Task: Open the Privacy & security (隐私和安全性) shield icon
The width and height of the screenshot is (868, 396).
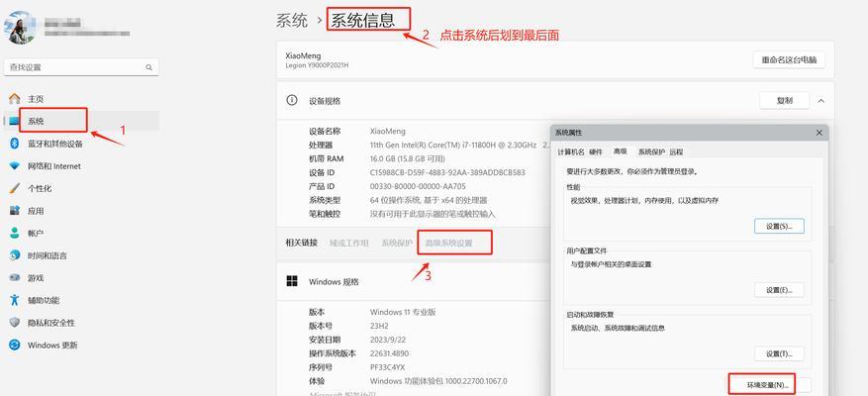Action: click(15, 323)
